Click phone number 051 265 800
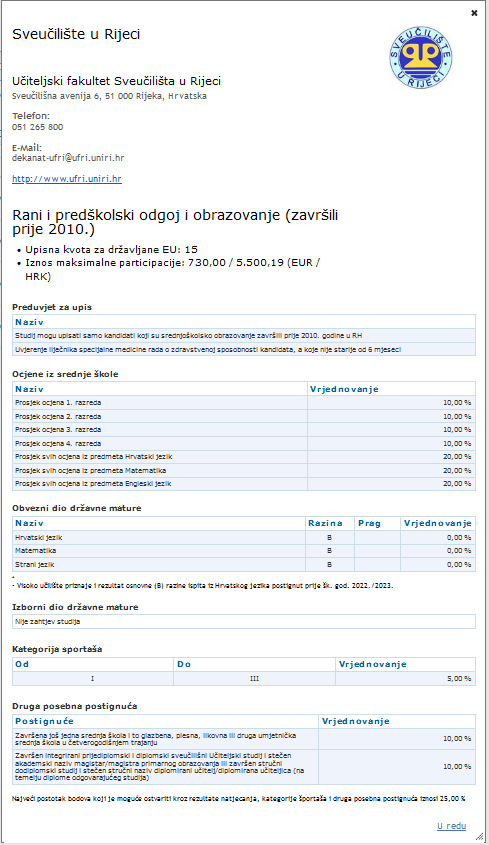Image resolution: width=489 pixels, height=845 pixels. tap(37, 127)
